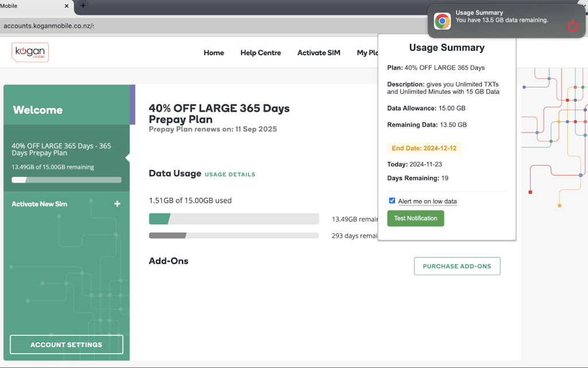Click the Data Usage section heading
The image size is (588, 368).
point(175,174)
